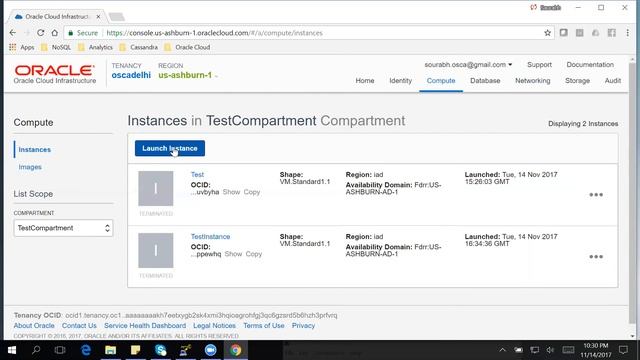Screen dimensions: 640x360
Task: Open File Explorer from taskbar
Action: coord(111,350)
